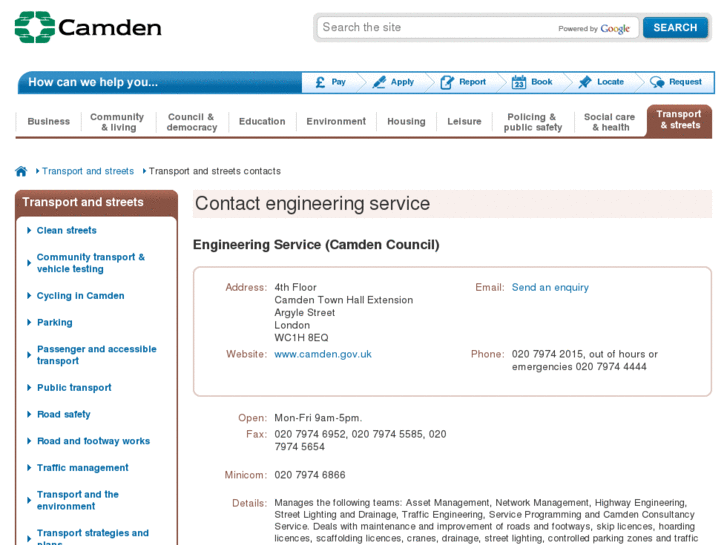Open Road and footway works link
Image resolution: width=727 pixels, height=545 pixels.
pyautogui.click(x=93, y=441)
